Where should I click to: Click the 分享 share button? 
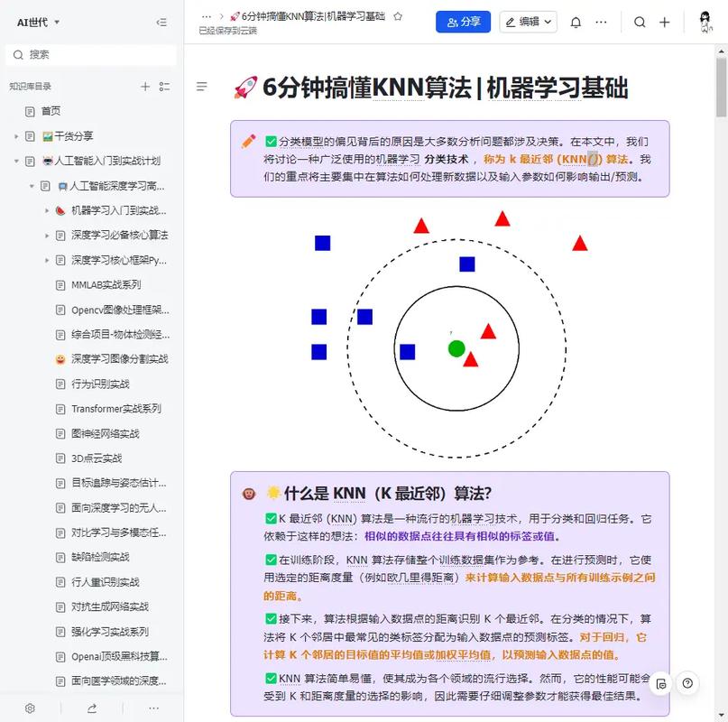pos(463,22)
